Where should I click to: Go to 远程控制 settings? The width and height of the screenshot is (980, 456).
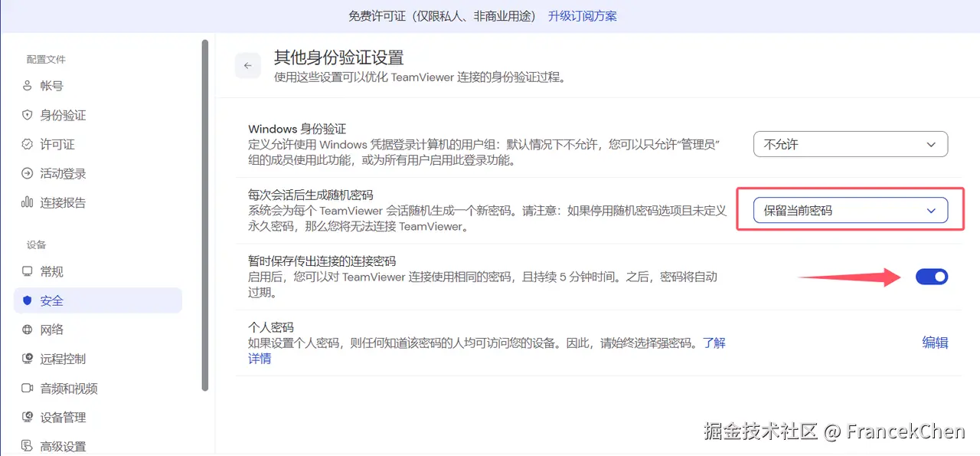[x=98, y=359]
